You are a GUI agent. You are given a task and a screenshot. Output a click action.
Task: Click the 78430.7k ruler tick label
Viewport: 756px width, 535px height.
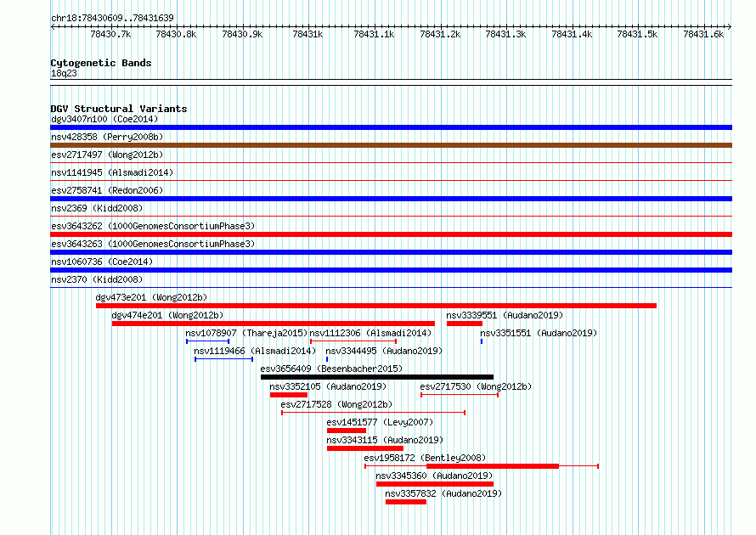click(x=110, y=34)
